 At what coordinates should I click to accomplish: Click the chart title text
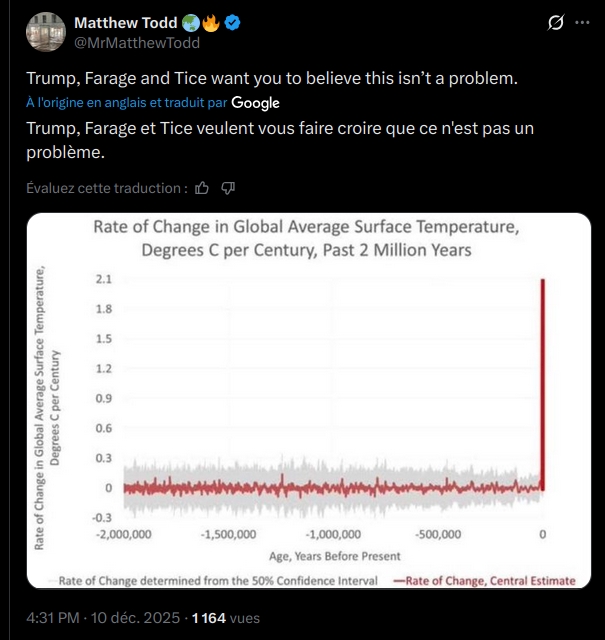point(305,237)
